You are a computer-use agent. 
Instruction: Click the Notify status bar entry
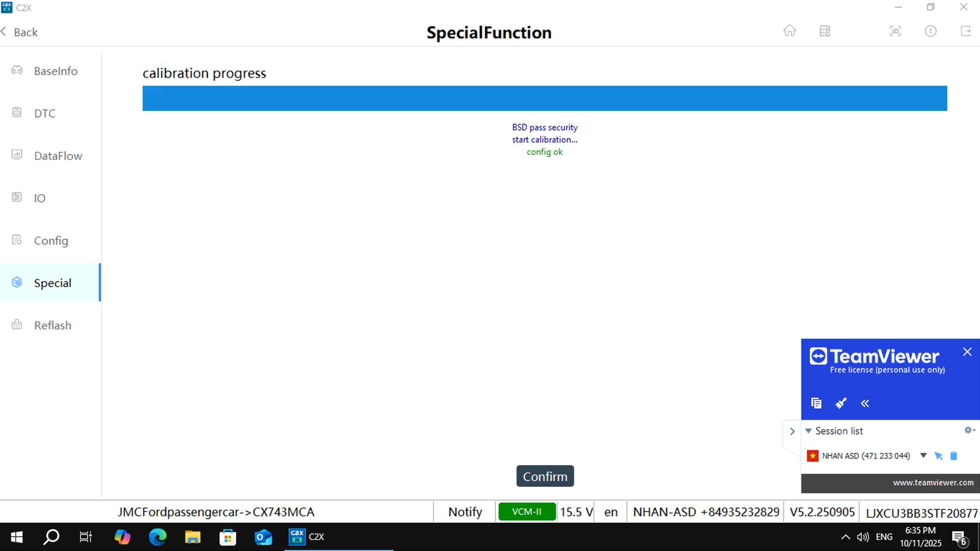pyautogui.click(x=465, y=512)
